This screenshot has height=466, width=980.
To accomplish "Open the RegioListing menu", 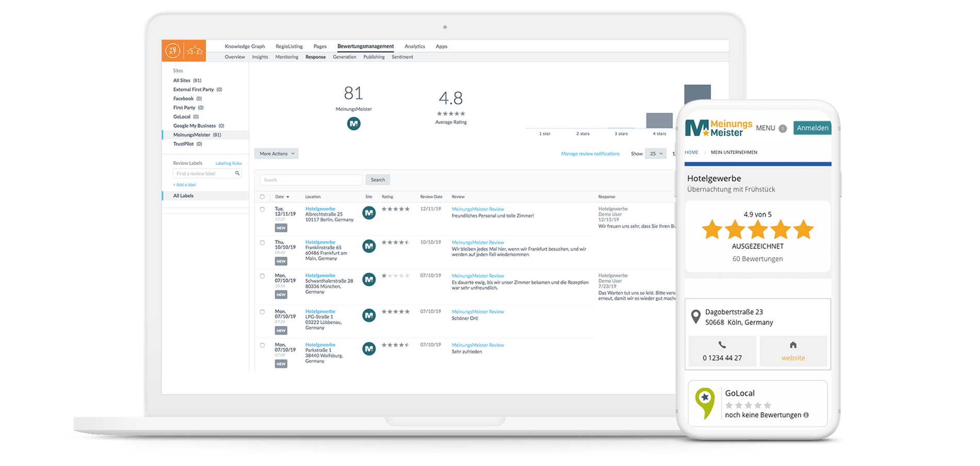I will click(x=289, y=46).
